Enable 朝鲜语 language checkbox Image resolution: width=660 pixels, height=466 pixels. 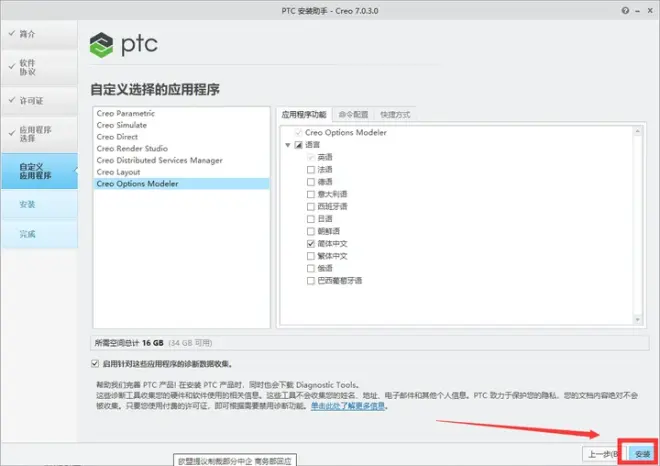(311, 232)
